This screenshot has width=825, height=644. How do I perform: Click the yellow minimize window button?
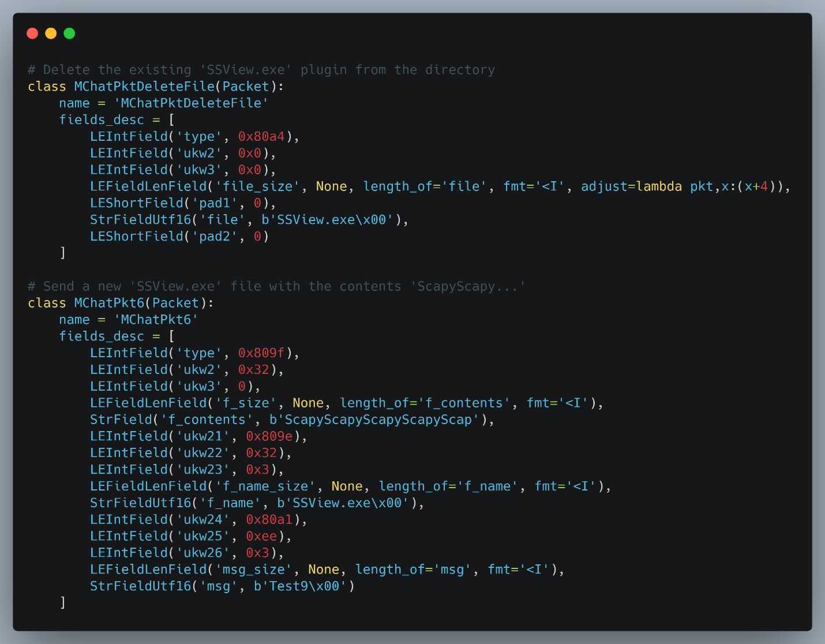click(x=51, y=33)
